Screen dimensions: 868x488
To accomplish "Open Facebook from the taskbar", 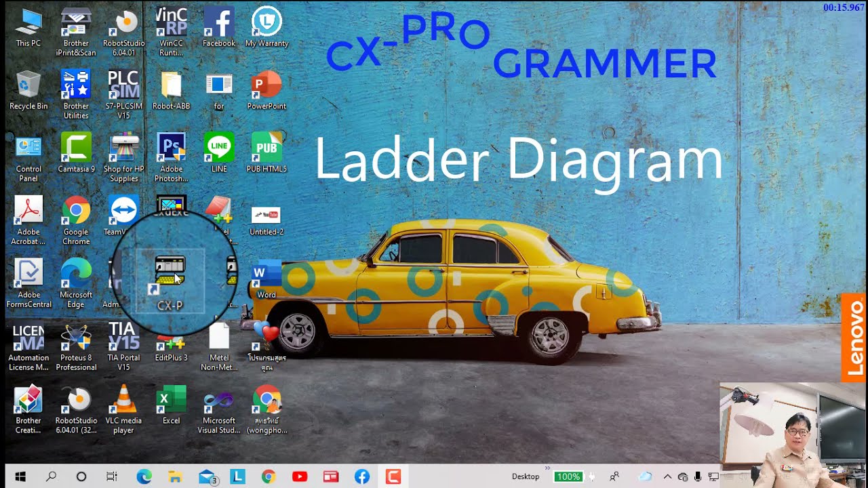I will [362, 476].
